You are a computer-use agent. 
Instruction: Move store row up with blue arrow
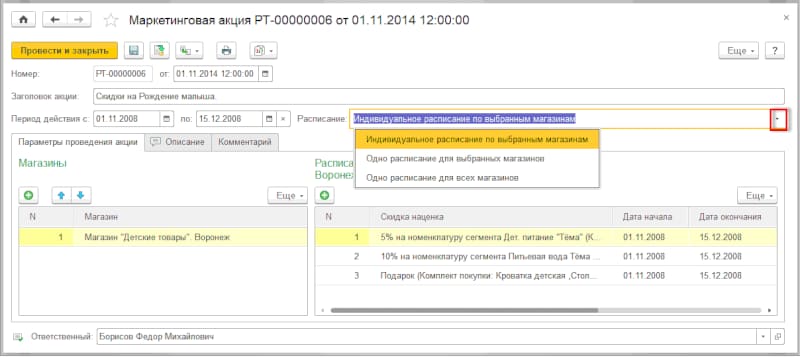tap(62, 195)
